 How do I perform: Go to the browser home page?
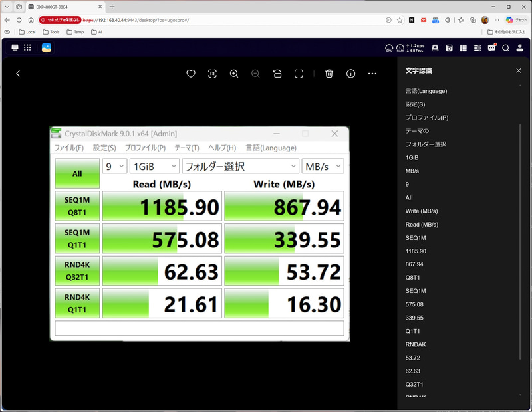coord(31,20)
